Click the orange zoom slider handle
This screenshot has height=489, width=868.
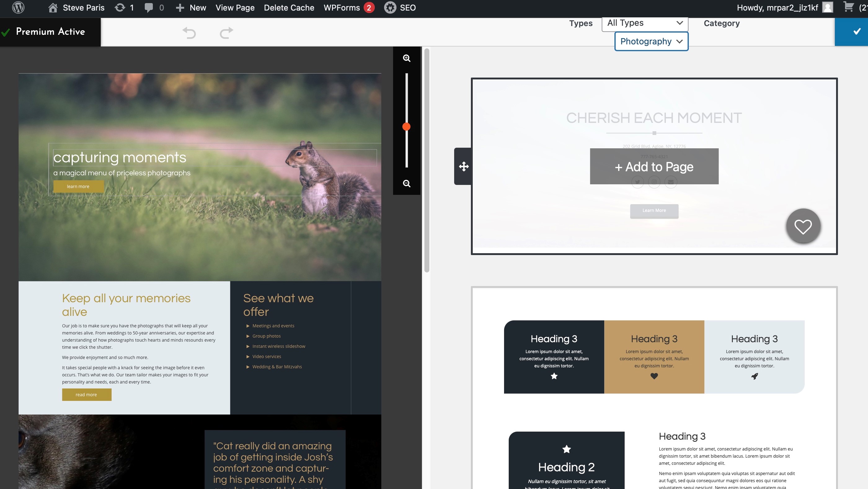coord(406,127)
